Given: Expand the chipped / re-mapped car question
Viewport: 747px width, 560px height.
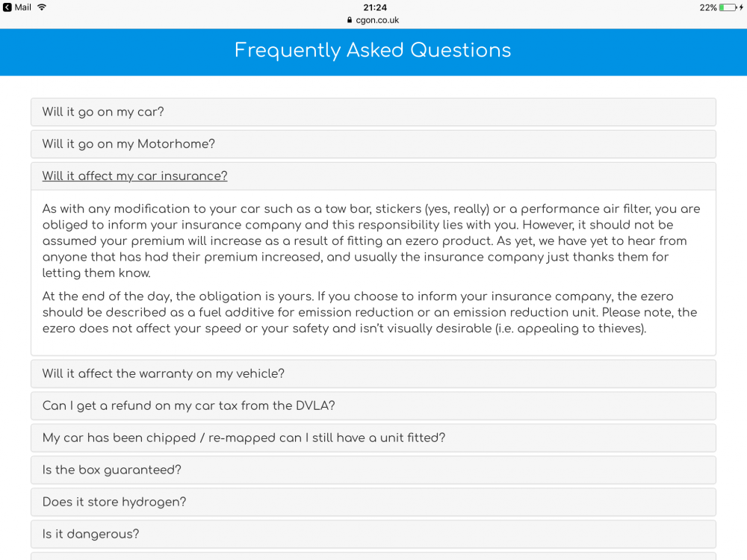Looking at the screenshot, I should click(x=373, y=438).
